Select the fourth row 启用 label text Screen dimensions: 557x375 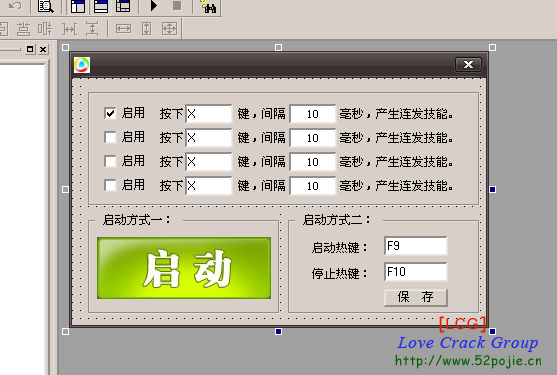coord(133,185)
